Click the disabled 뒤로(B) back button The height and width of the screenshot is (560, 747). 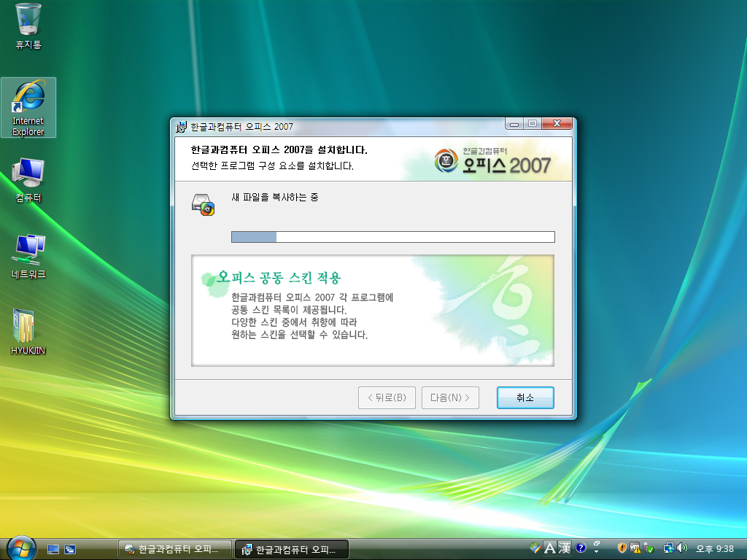coord(387,397)
